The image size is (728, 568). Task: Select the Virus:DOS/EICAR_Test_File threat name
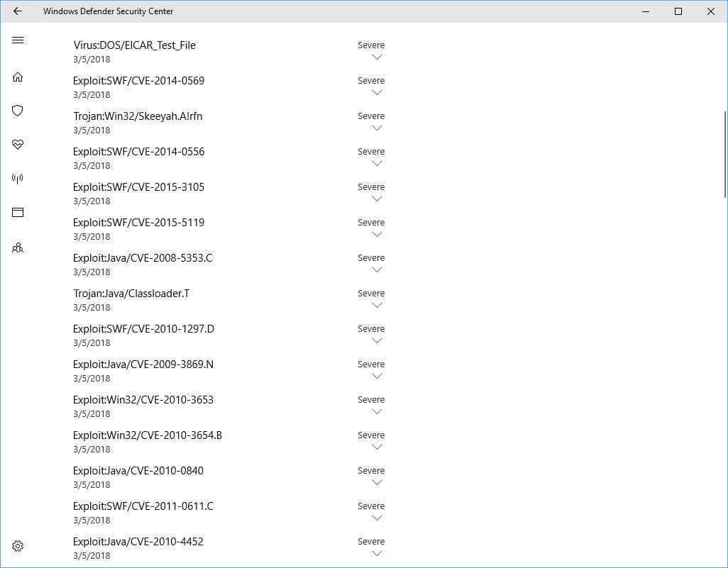(x=135, y=45)
